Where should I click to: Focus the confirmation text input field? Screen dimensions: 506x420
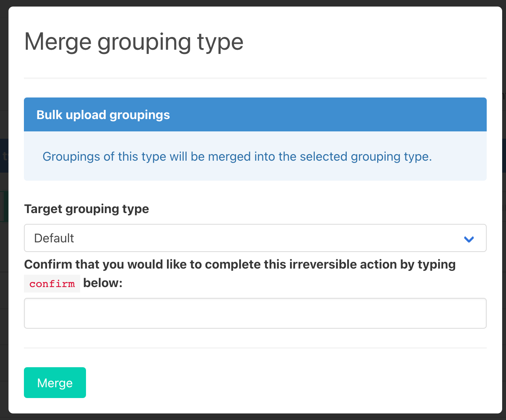coord(255,313)
